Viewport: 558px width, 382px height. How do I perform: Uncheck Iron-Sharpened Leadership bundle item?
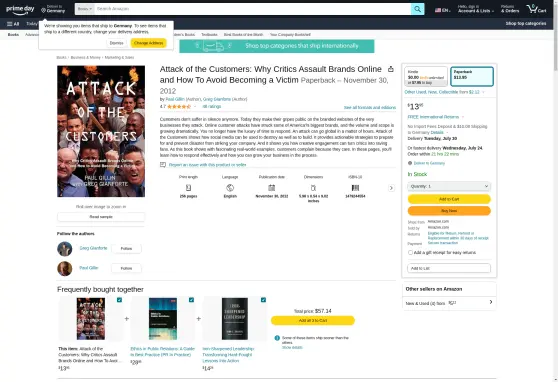(263, 300)
